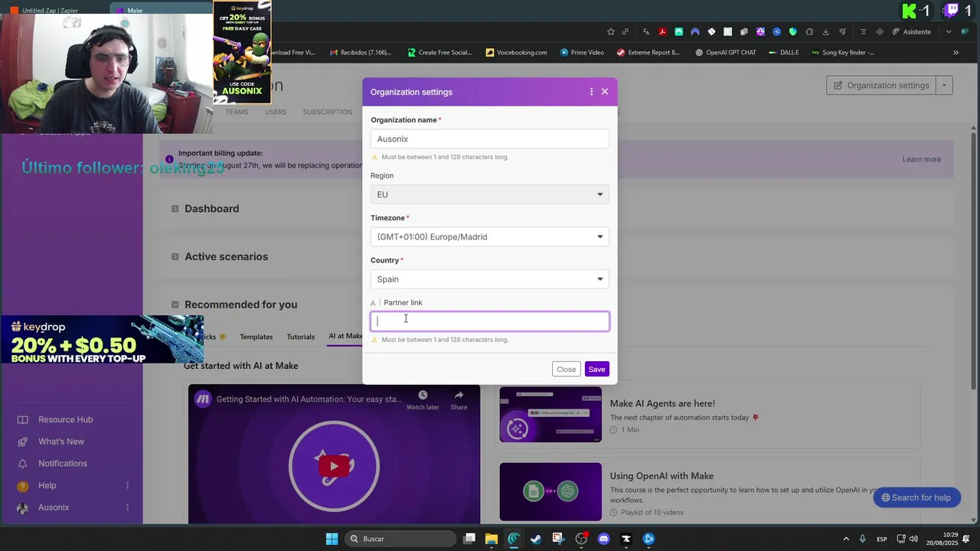Collapse the Dashboard section expander
Image resolution: width=980 pixels, height=551 pixels.
175,209
